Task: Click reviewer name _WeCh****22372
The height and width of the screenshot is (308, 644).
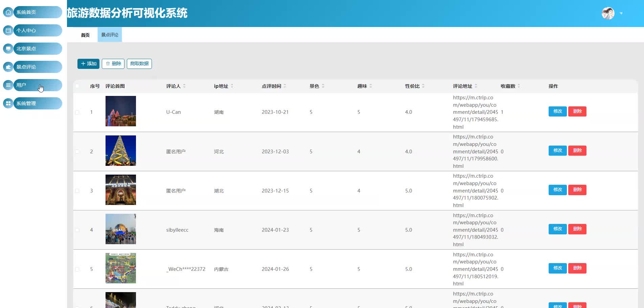Action: [x=186, y=269]
